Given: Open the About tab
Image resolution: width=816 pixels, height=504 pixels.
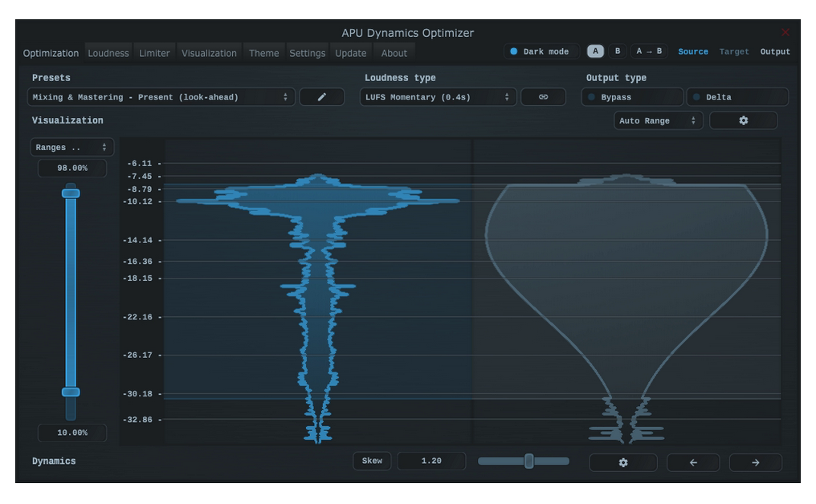Looking at the screenshot, I should (x=394, y=53).
